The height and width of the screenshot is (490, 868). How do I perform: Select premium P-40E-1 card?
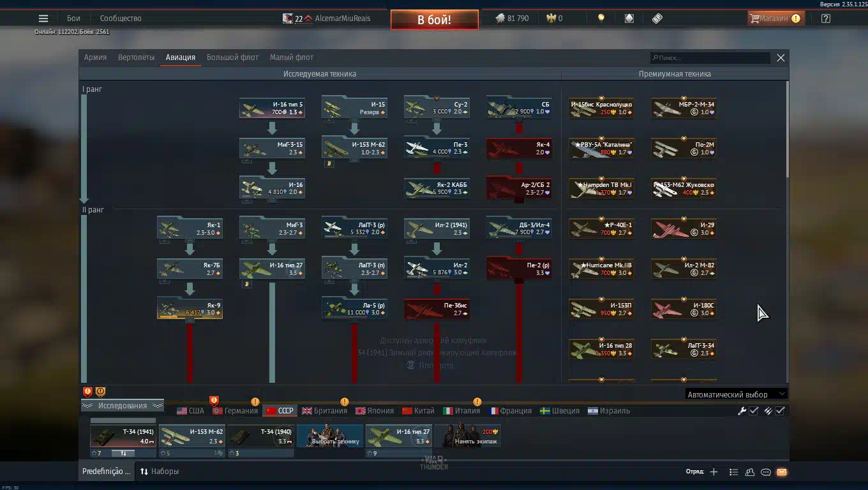pos(602,228)
